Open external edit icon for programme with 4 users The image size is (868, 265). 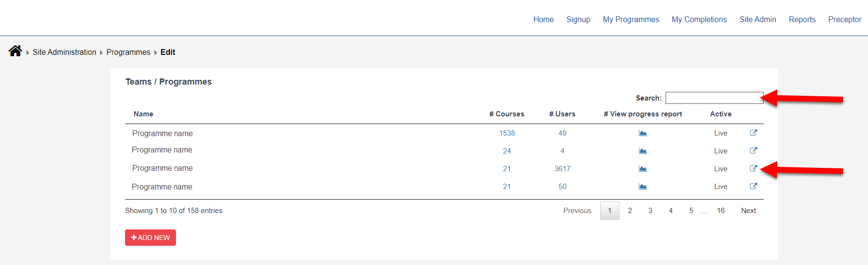(754, 151)
